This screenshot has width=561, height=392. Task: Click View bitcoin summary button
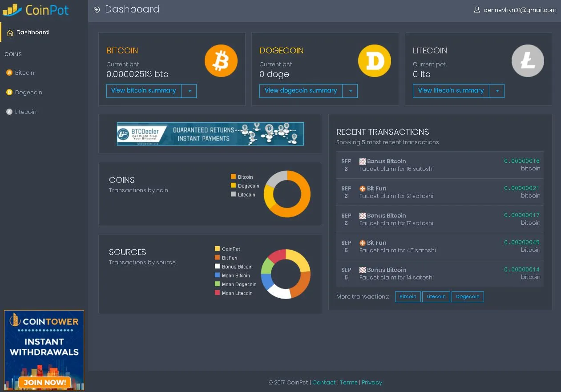(x=144, y=91)
